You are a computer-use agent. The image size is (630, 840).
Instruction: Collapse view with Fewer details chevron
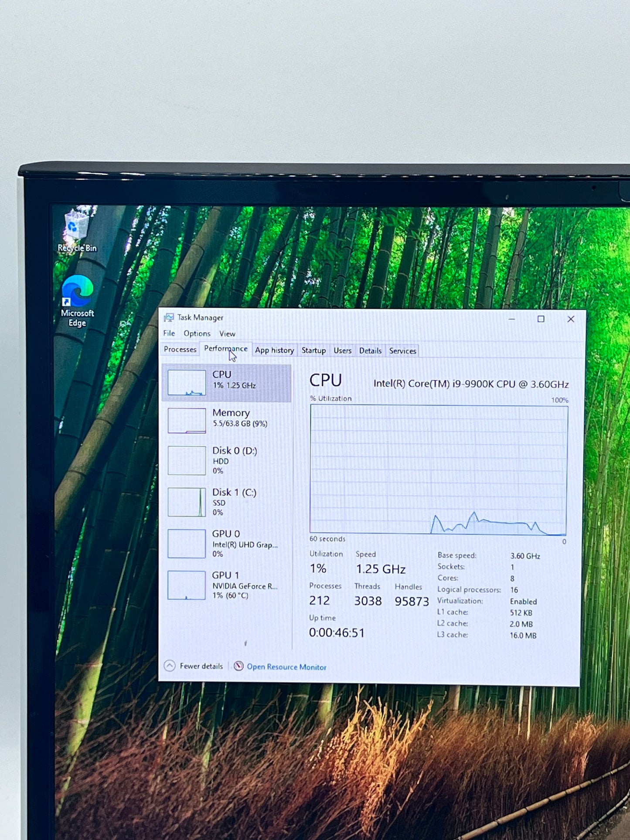[x=170, y=666]
